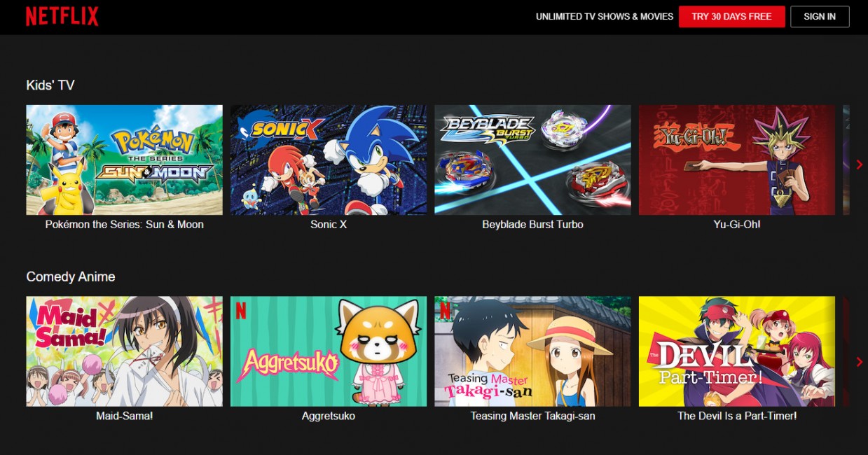This screenshot has height=455, width=868.
Task: Click the Sign In button
Action: click(x=820, y=17)
